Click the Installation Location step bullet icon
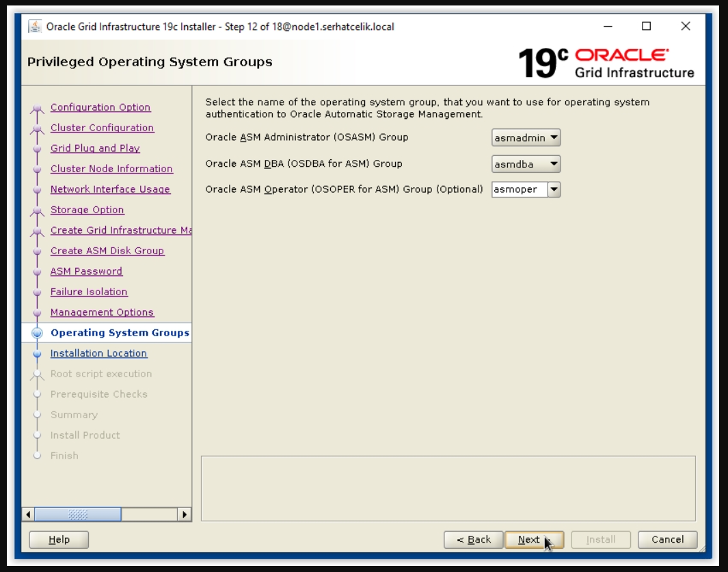Screen dimensions: 728x572 click(x=37, y=354)
